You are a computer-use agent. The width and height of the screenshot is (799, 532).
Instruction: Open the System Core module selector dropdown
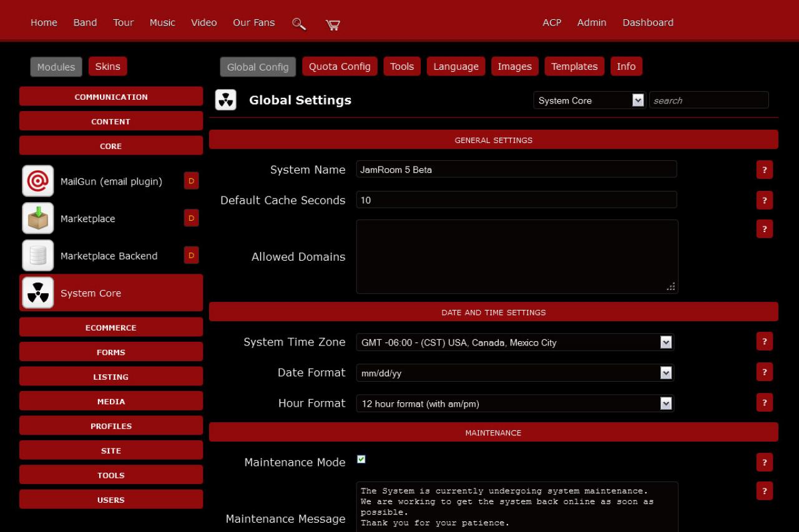pos(589,100)
